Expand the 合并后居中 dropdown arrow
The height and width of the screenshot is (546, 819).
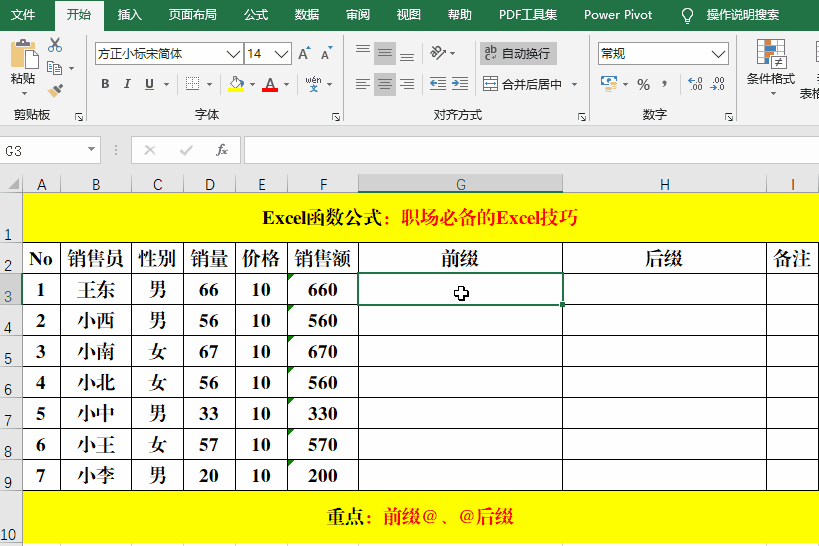click(575, 84)
